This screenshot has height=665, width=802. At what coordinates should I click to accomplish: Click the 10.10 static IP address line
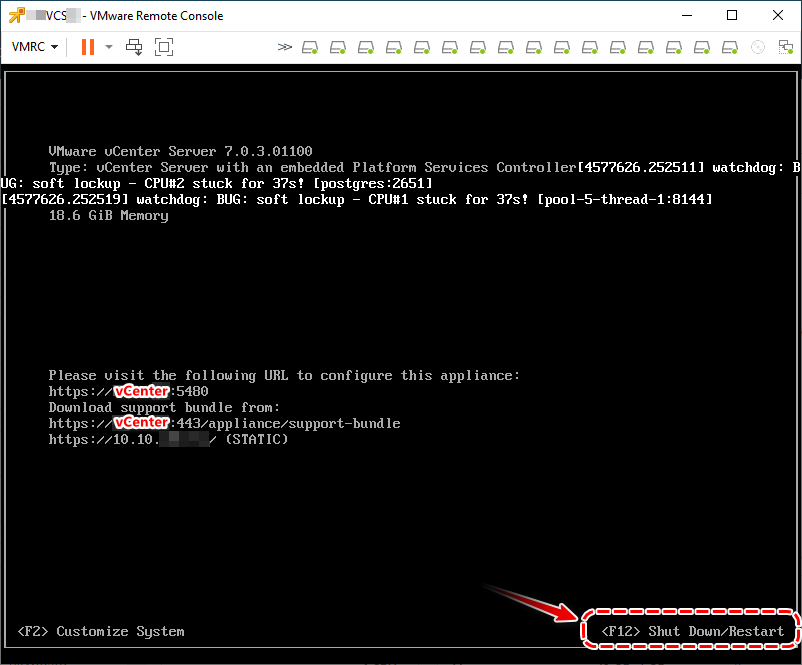coord(168,439)
